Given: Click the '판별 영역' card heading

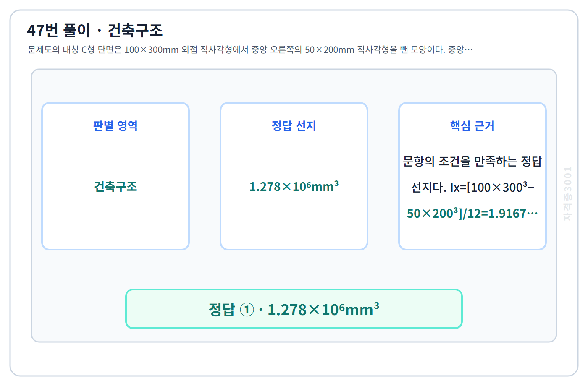Looking at the screenshot, I should coord(115,125).
